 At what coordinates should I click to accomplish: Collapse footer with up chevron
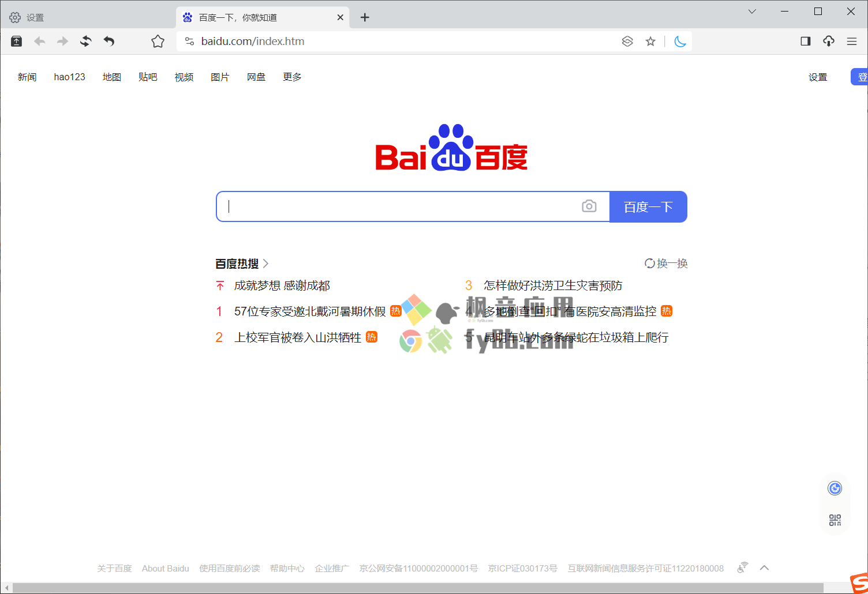coord(764,568)
